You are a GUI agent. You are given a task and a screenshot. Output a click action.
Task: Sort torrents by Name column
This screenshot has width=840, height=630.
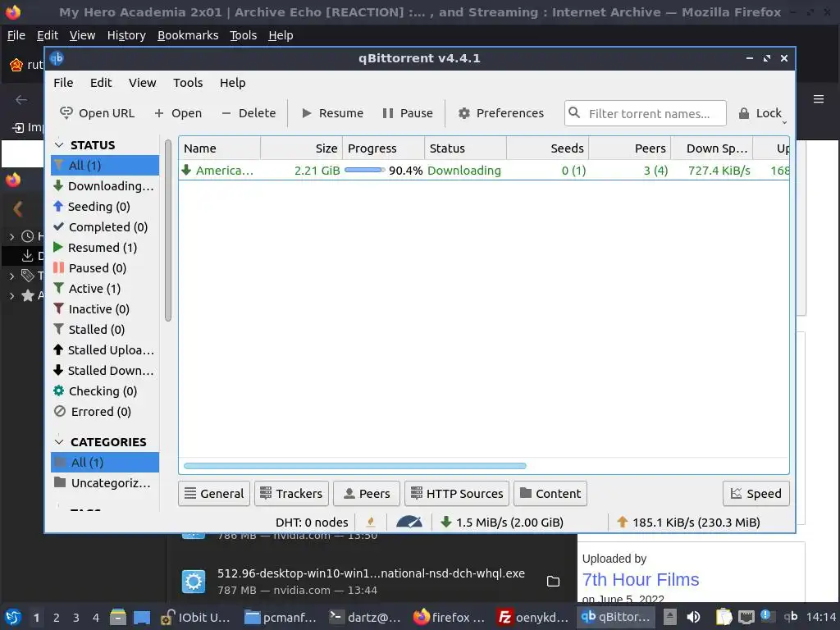[x=220, y=148]
